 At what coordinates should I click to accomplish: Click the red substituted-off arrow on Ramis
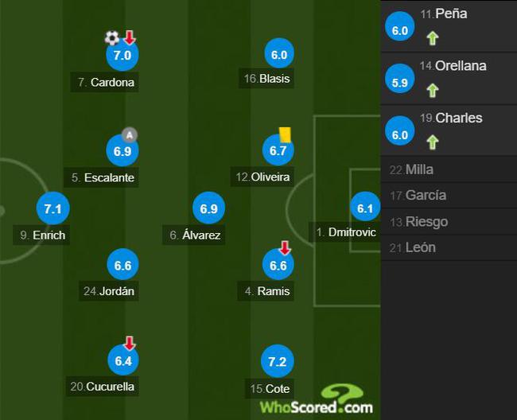coord(286,247)
